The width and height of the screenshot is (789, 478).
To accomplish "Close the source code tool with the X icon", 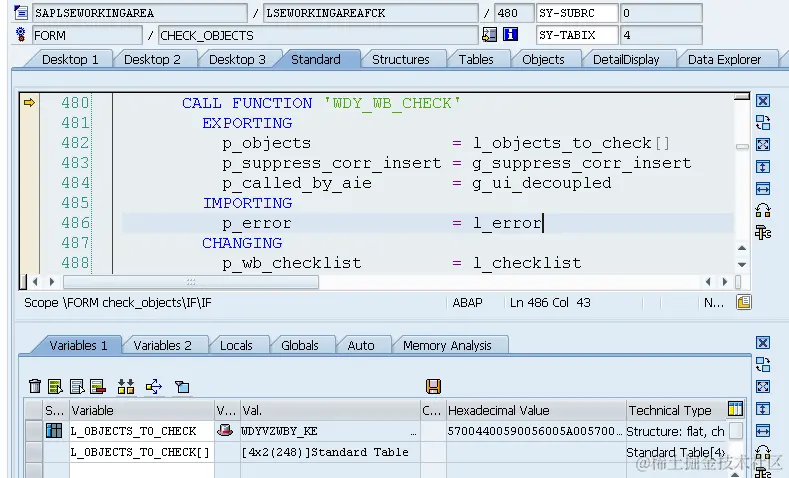I will [763, 101].
